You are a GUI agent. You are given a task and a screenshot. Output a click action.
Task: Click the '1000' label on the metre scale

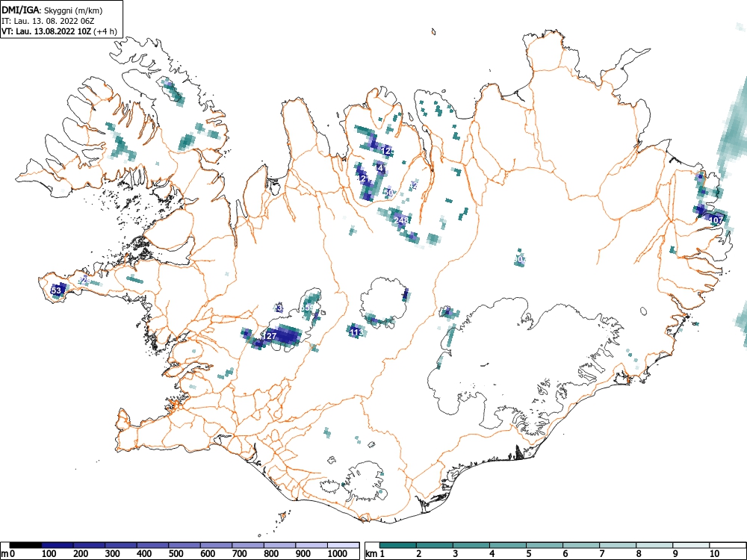338,554
